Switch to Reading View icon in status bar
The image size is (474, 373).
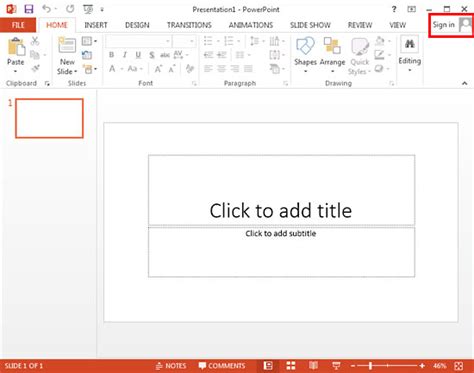point(313,366)
